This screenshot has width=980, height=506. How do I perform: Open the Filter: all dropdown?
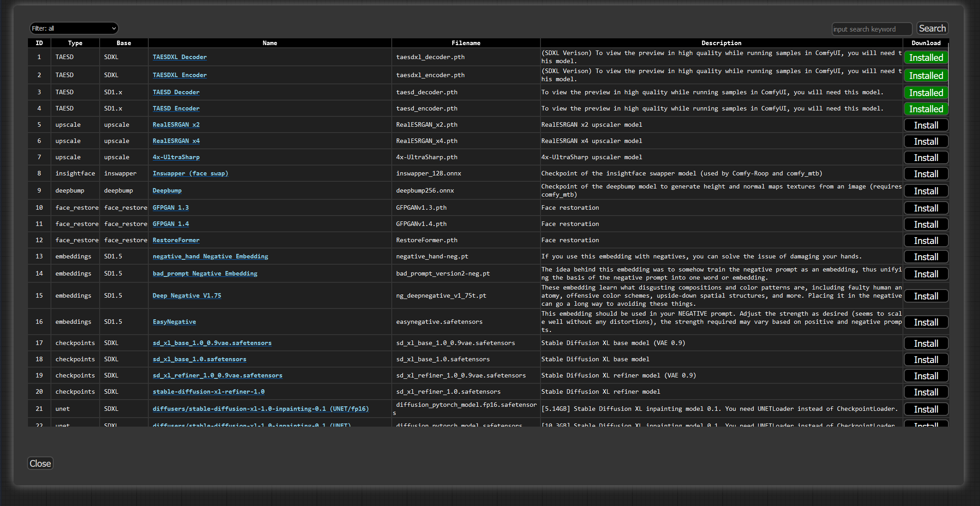74,28
